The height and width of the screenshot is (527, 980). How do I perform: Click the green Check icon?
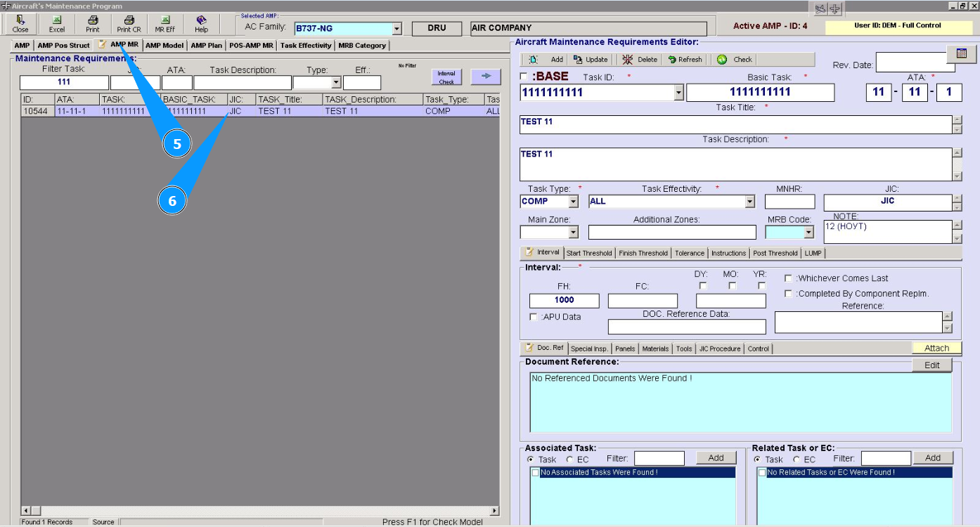(x=722, y=60)
